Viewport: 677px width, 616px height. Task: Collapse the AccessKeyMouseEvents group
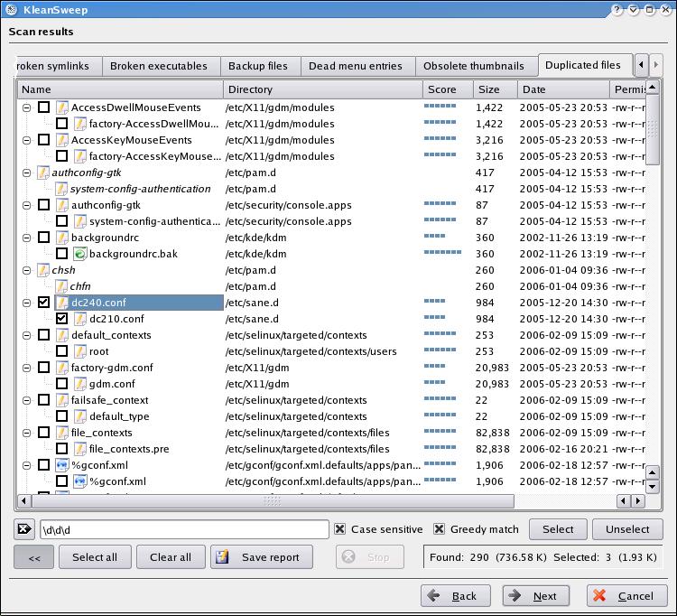[x=27, y=140]
